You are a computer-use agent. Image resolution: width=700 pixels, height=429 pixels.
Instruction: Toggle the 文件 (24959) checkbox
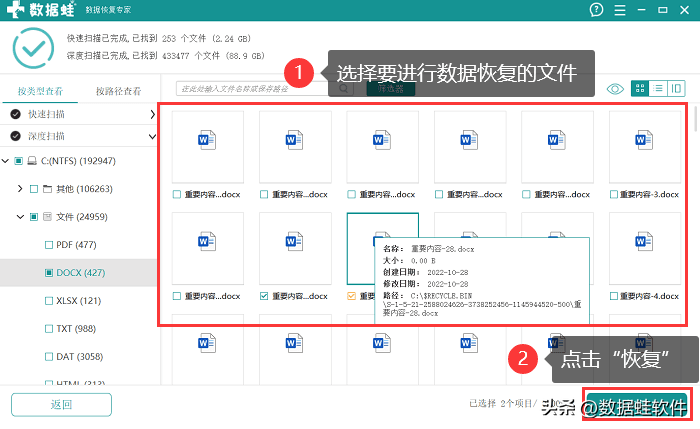[33, 217]
